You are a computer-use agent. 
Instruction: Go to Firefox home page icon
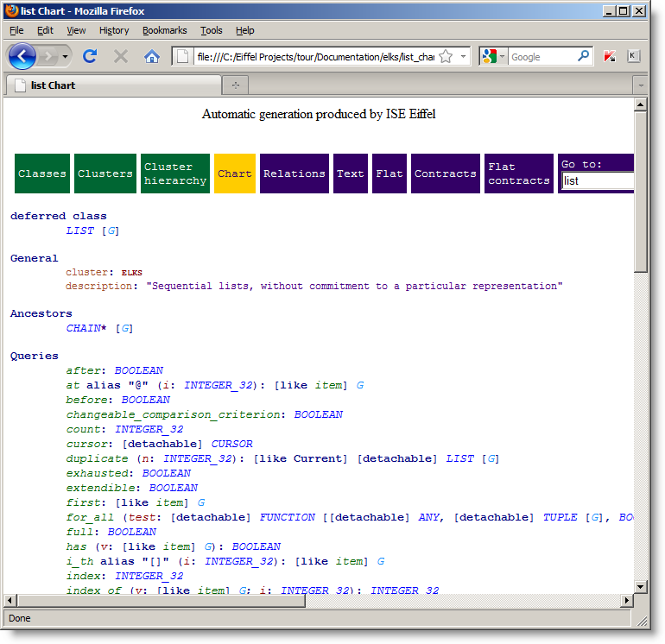[152, 57]
